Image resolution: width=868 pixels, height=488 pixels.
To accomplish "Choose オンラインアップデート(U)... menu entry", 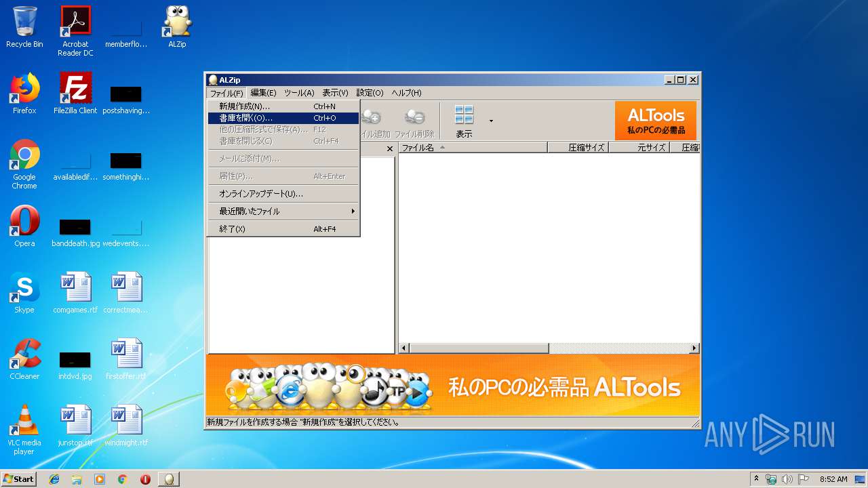I will tap(283, 194).
